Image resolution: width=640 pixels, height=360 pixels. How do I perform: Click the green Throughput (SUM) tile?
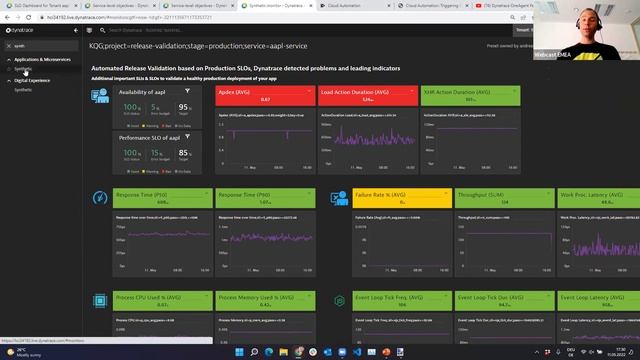pyautogui.click(x=504, y=198)
